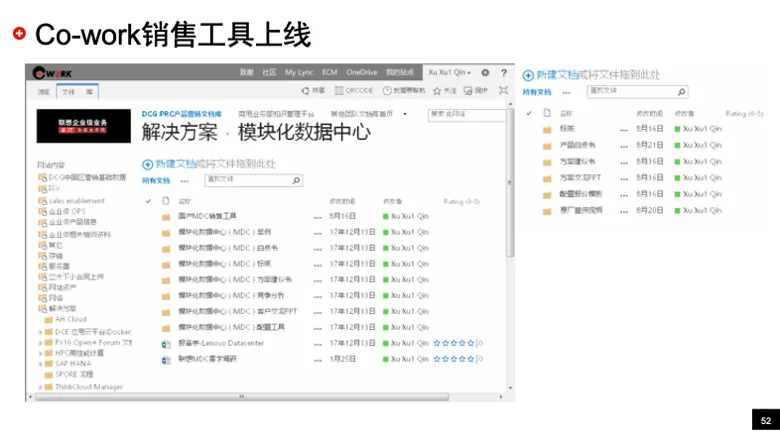Click folder icon of 8月20日 row in right list
This screenshot has width=780, height=439.
[x=547, y=211]
